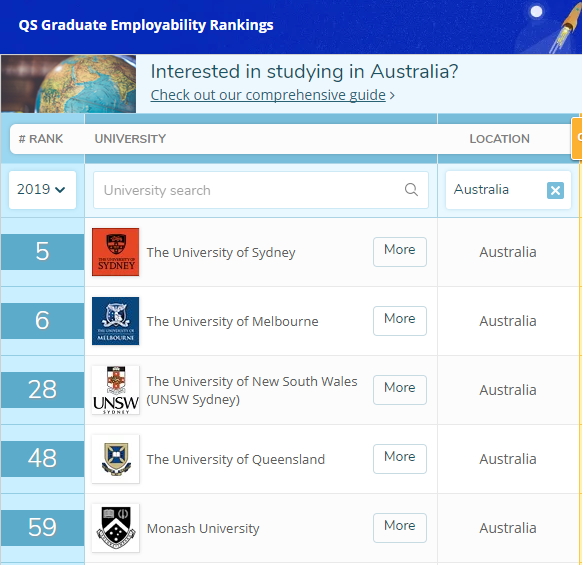Open The University of New South Wales link
The image size is (582, 565).
252,390
